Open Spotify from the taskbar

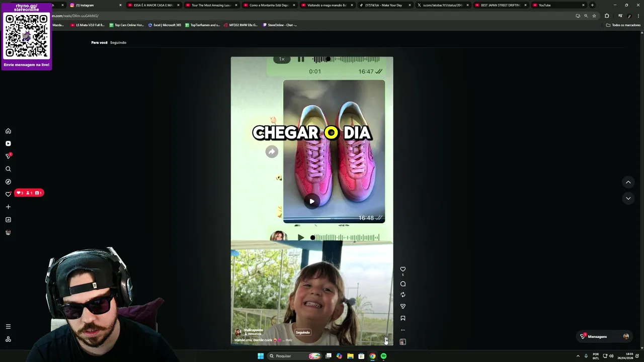coord(383,356)
